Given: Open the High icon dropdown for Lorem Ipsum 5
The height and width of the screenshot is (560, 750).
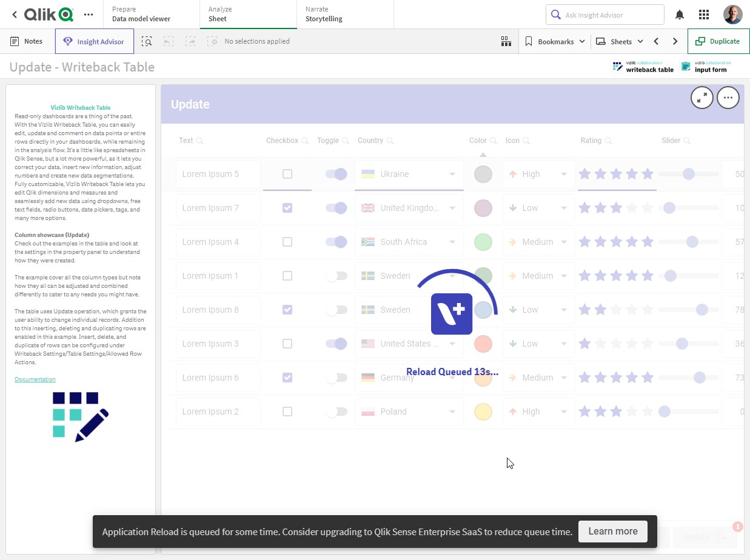Looking at the screenshot, I should (538, 174).
